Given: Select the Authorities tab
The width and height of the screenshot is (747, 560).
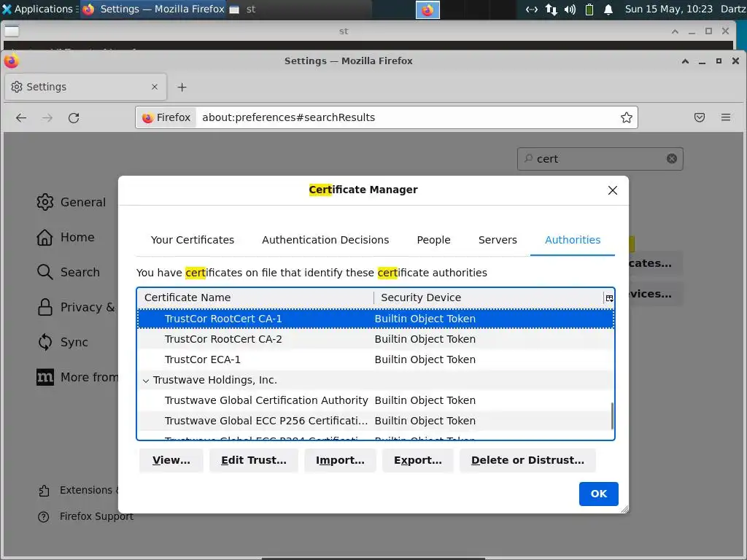Looking at the screenshot, I should 573,240.
